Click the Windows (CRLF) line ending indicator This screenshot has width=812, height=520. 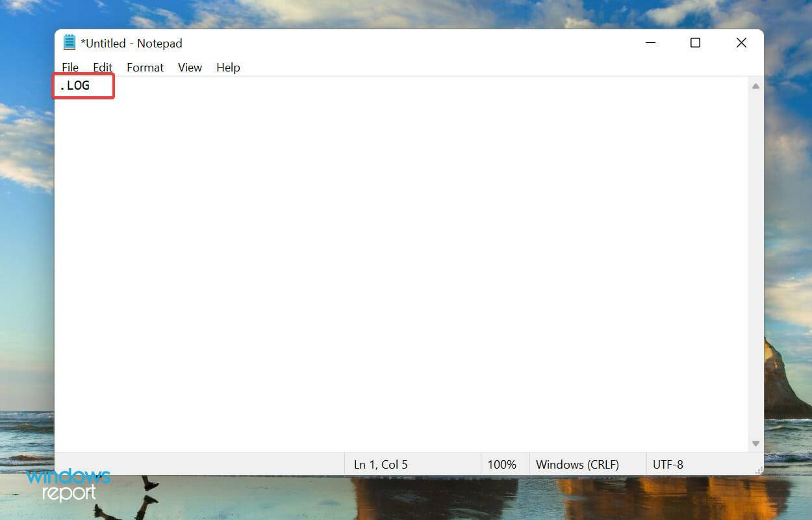(578, 464)
